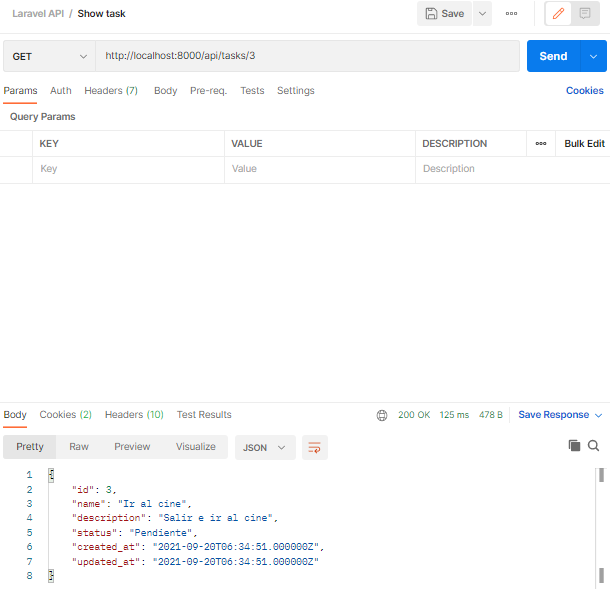Click the Key input cell
Image resolution: width=610 pixels, height=589 pixels.
point(128,169)
